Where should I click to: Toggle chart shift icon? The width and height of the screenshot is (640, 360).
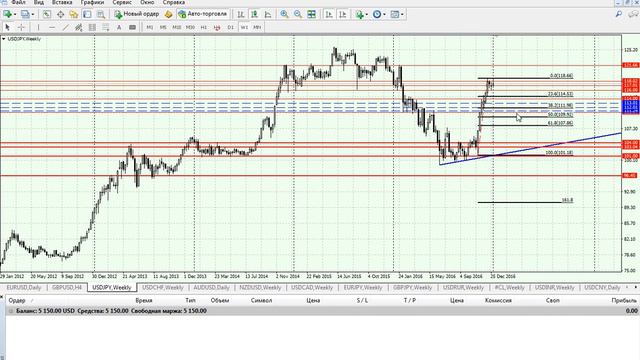point(342,14)
